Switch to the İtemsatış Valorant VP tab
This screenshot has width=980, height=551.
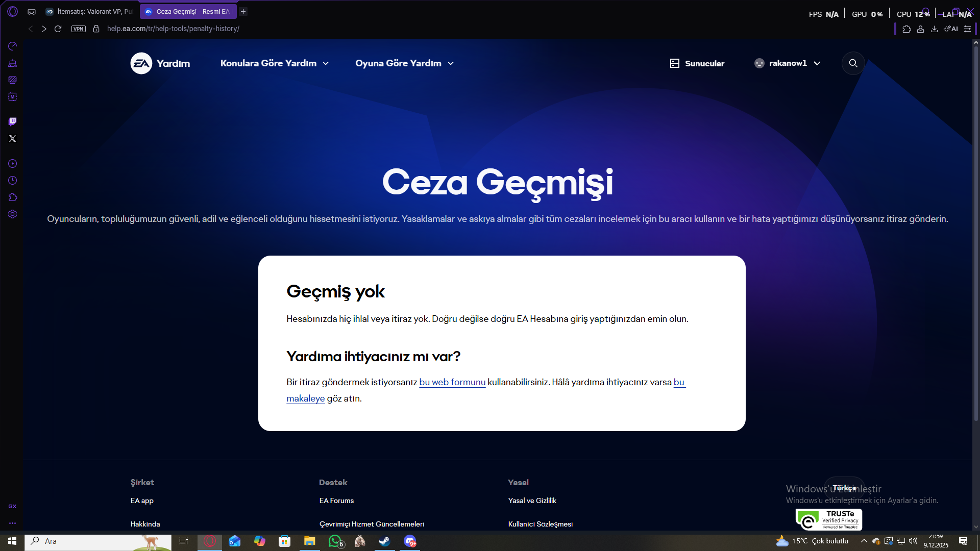(x=89, y=12)
